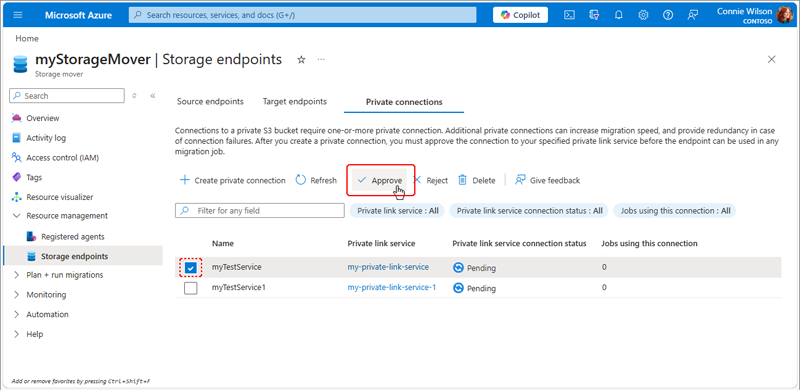Open Access control (IAM)
The height and width of the screenshot is (390, 800).
[62, 158]
